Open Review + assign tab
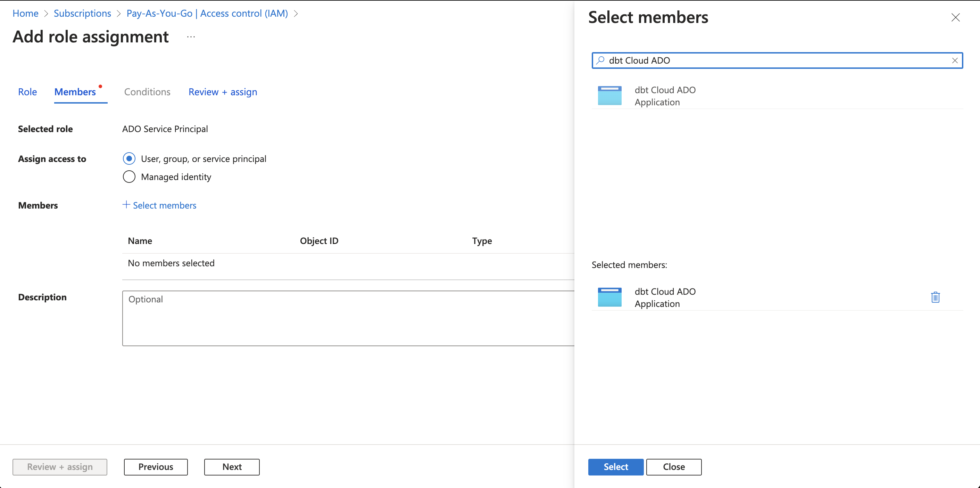Screen dimensions: 980x488 click(x=223, y=92)
